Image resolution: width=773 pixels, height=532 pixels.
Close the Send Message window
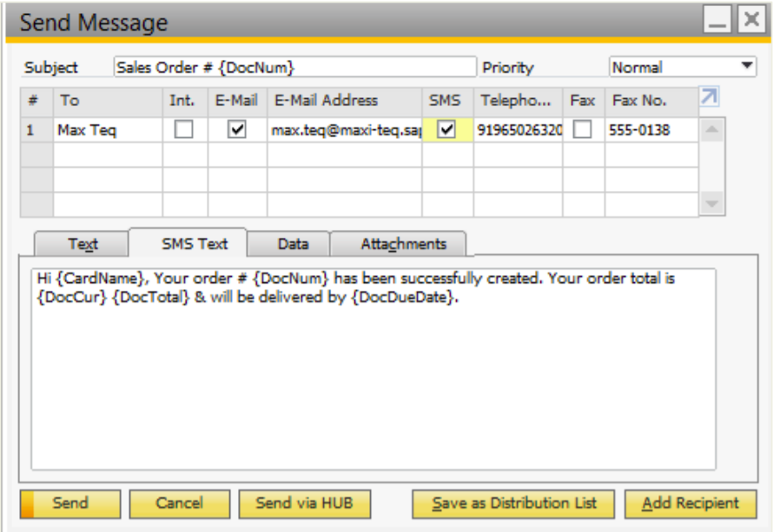tap(750, 22)
